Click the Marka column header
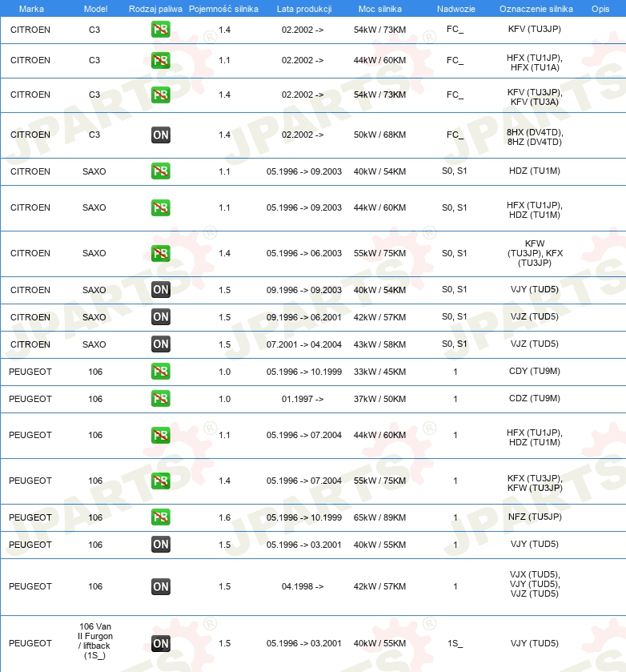Screen dimensions: 626x672 click(x=31, y=9)
